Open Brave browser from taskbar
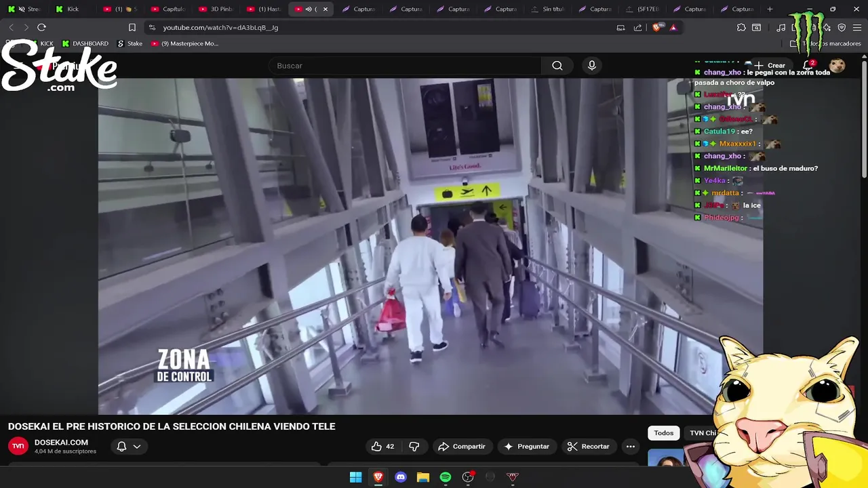The image size is (868, 488). coord(378,477)
